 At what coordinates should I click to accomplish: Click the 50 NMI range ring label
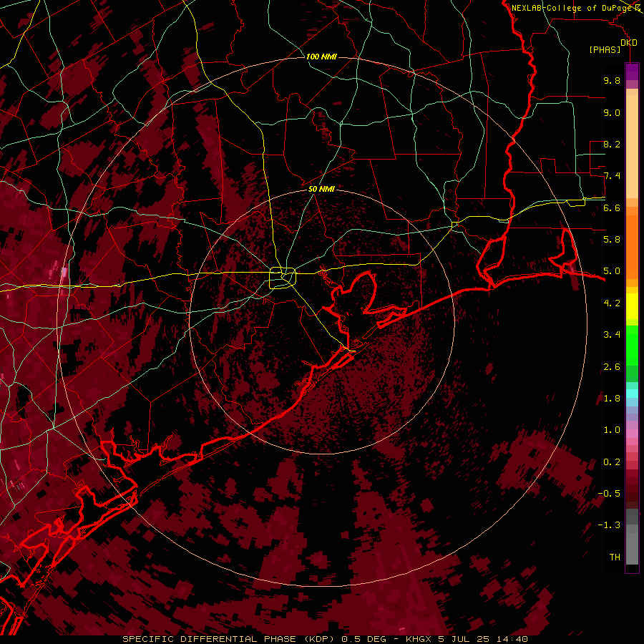(321, 189)
